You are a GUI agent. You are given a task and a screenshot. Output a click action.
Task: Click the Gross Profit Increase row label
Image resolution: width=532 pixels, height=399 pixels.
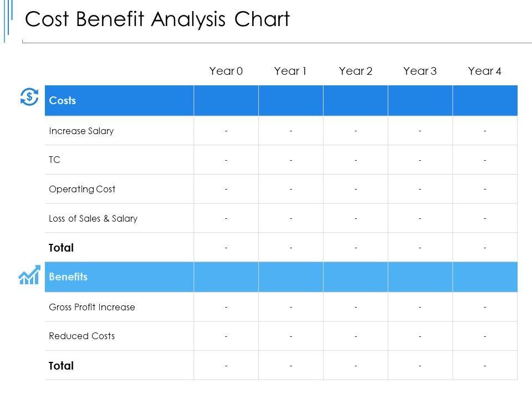pos(92,307)
